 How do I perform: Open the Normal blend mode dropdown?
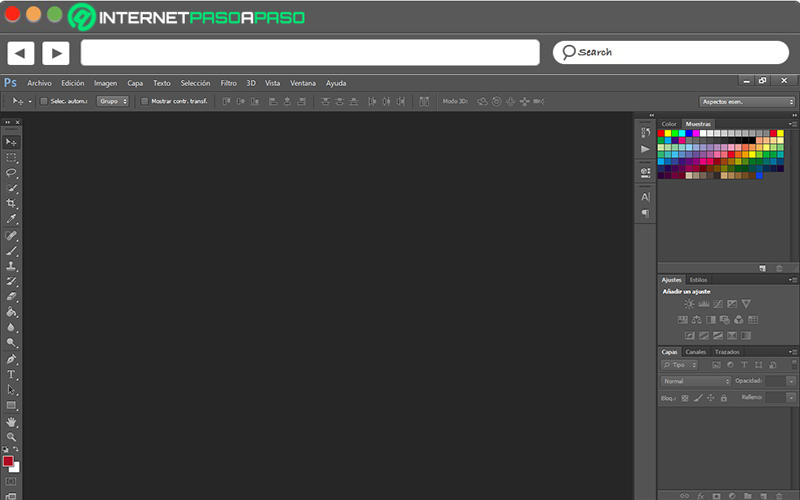(696, 381)
